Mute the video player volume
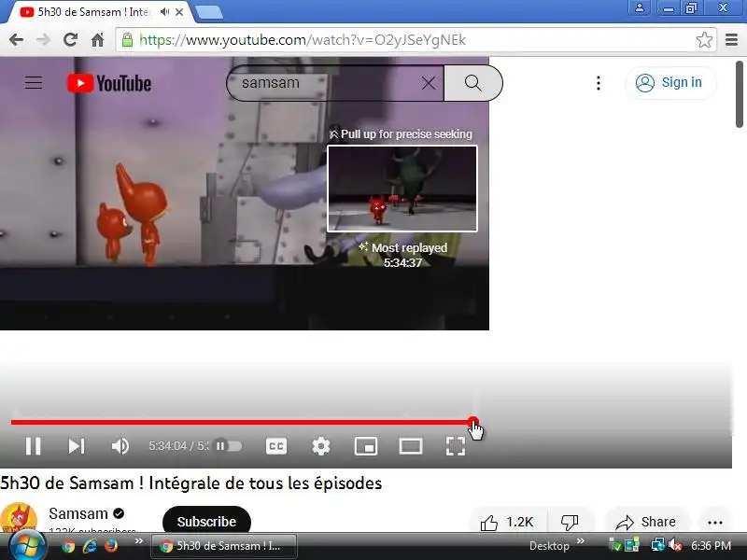Screen dimensions: 747x560 coord(120,446)
